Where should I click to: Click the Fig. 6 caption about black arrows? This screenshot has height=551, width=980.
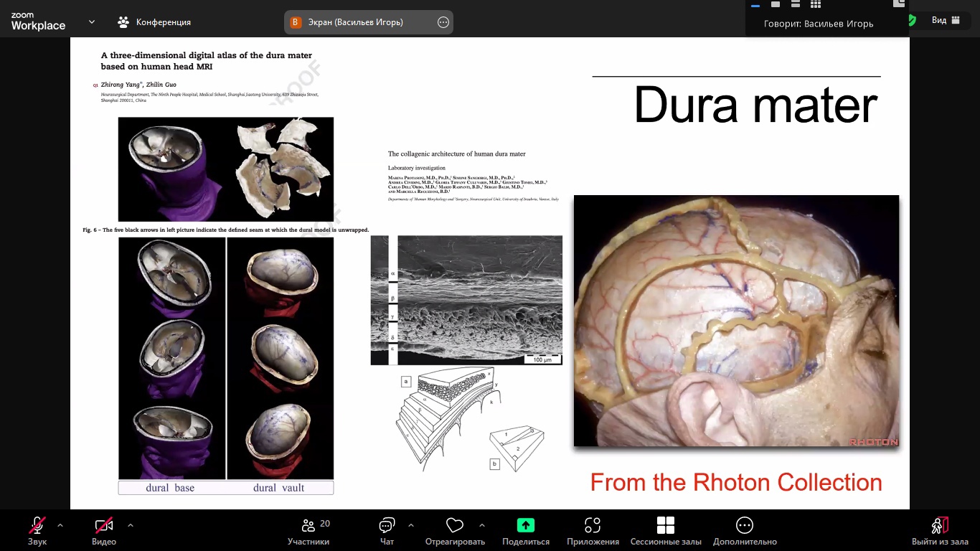pyautogui.click(x=226, y=230)
